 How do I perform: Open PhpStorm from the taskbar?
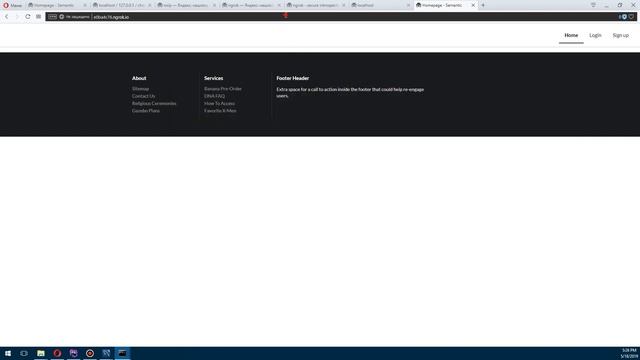pos(73,353)
